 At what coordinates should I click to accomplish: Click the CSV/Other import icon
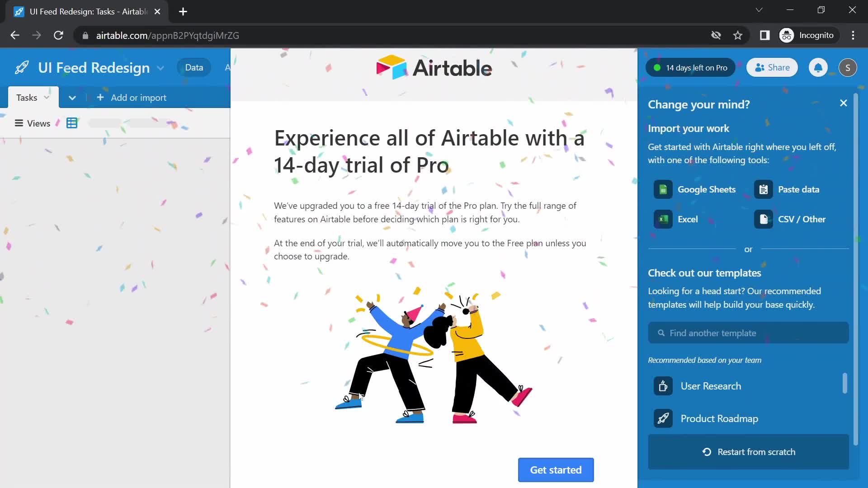pos(764,219)
